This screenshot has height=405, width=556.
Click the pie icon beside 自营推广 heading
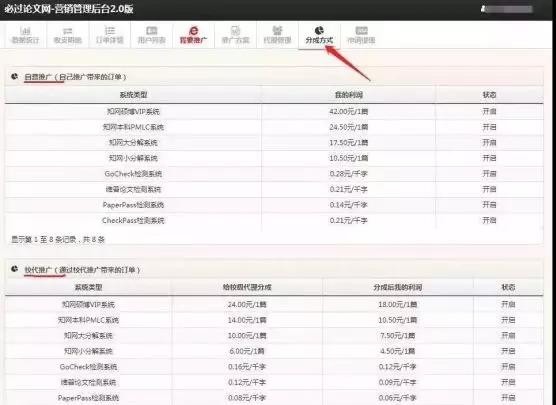click(15, 76)
